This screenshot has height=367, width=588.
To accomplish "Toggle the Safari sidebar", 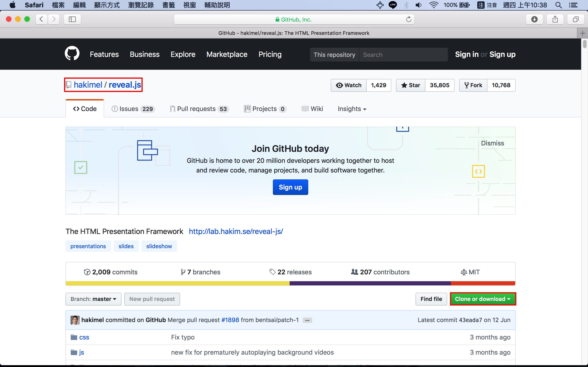I will [x=72, y=19].
